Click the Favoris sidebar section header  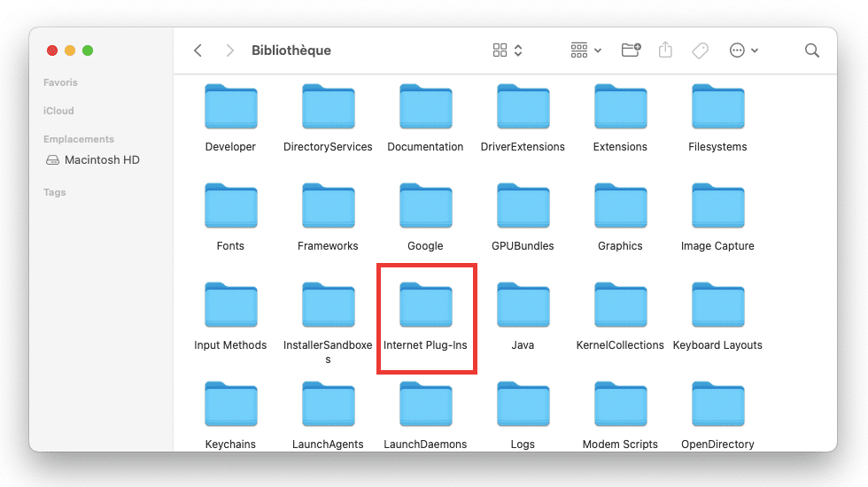pyautogui.click(x=60, y=82)
